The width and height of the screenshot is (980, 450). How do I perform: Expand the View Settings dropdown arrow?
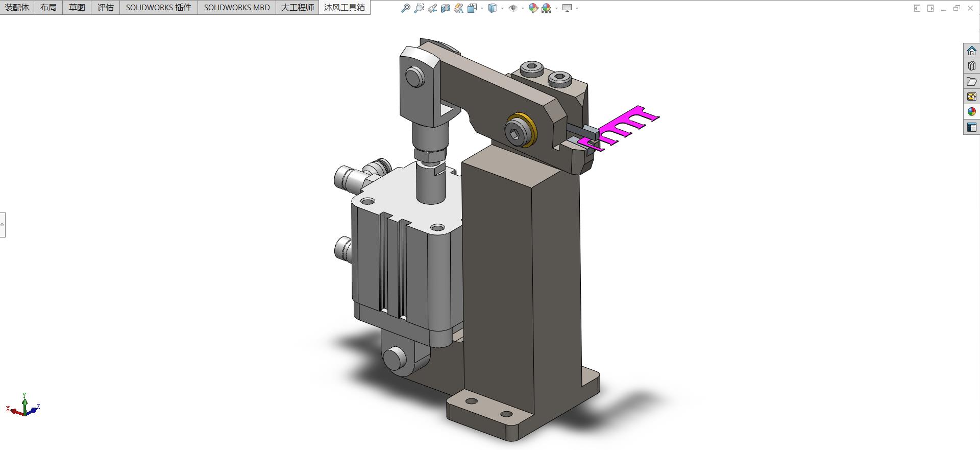click(577, 8)
